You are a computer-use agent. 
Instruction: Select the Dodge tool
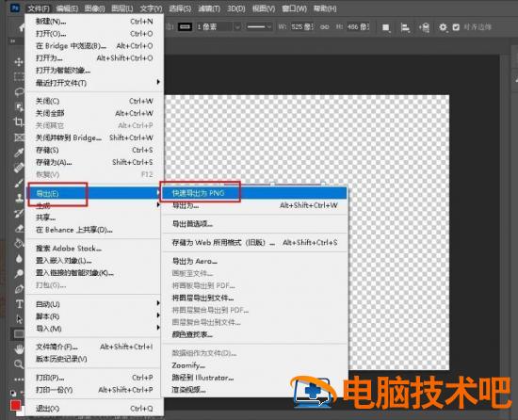[19, 273]
